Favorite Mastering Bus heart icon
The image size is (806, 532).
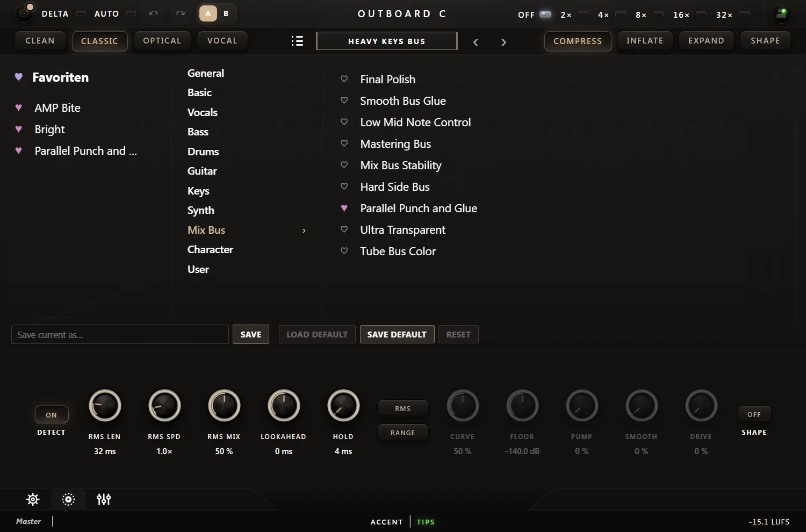pos(344,143)
